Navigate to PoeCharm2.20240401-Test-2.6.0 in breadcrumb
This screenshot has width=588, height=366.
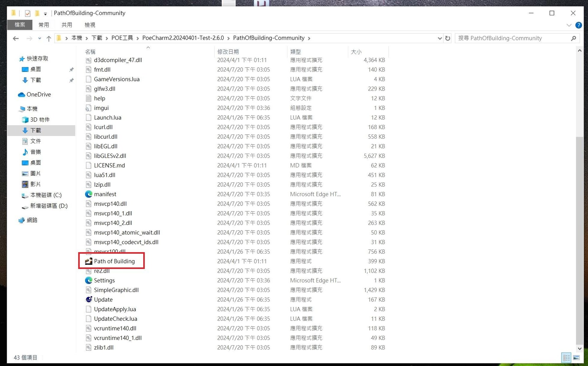183,38
